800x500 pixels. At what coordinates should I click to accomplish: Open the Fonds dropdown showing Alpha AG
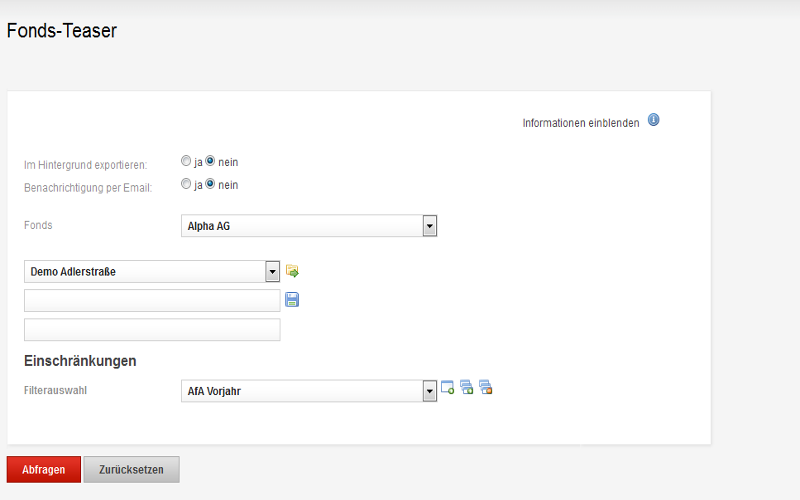coord(309,226)
